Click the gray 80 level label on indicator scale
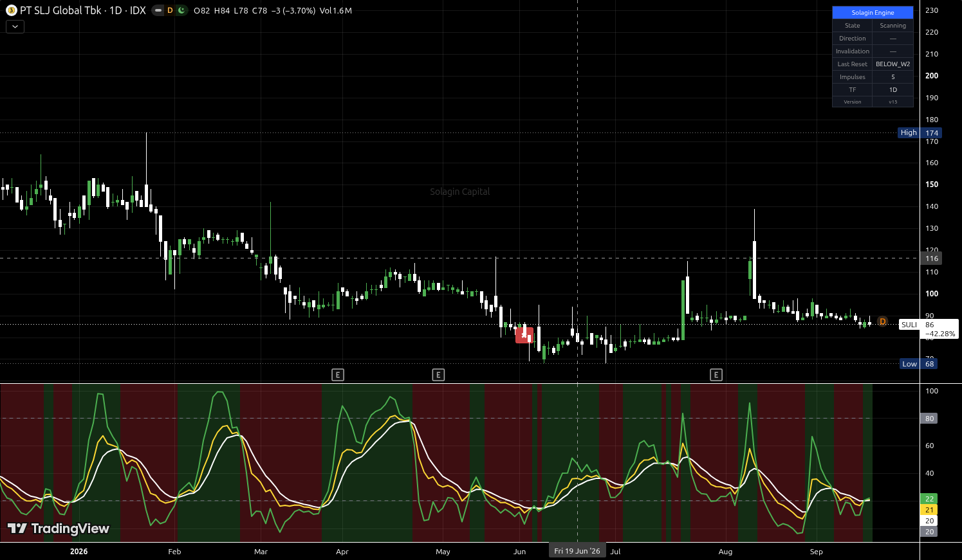This screenshot has height=560, width=962. [x=929, y=419]
